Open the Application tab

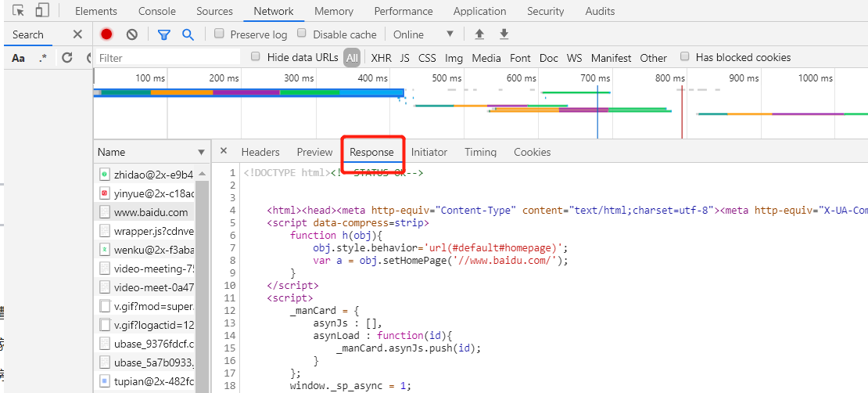point(479,11)
